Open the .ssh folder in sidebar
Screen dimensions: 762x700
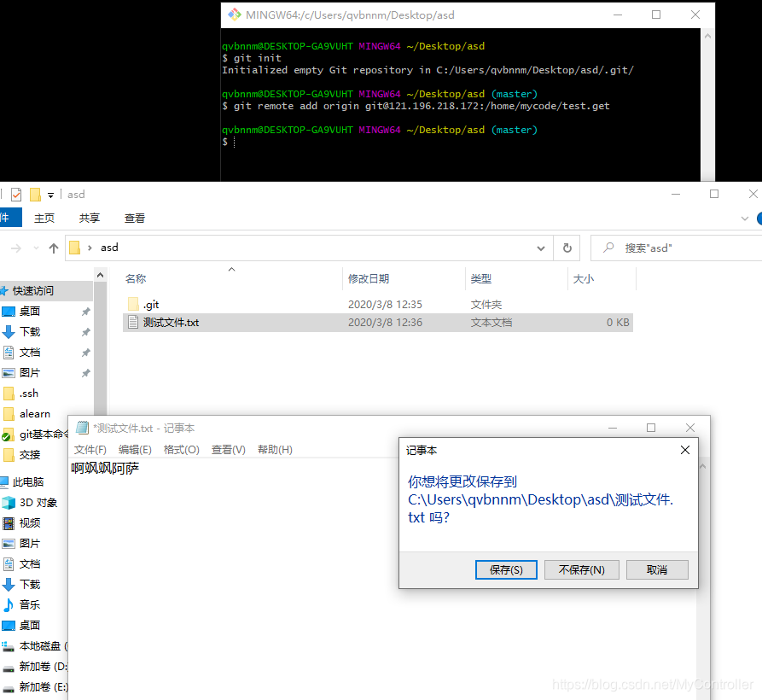(29, 394)
